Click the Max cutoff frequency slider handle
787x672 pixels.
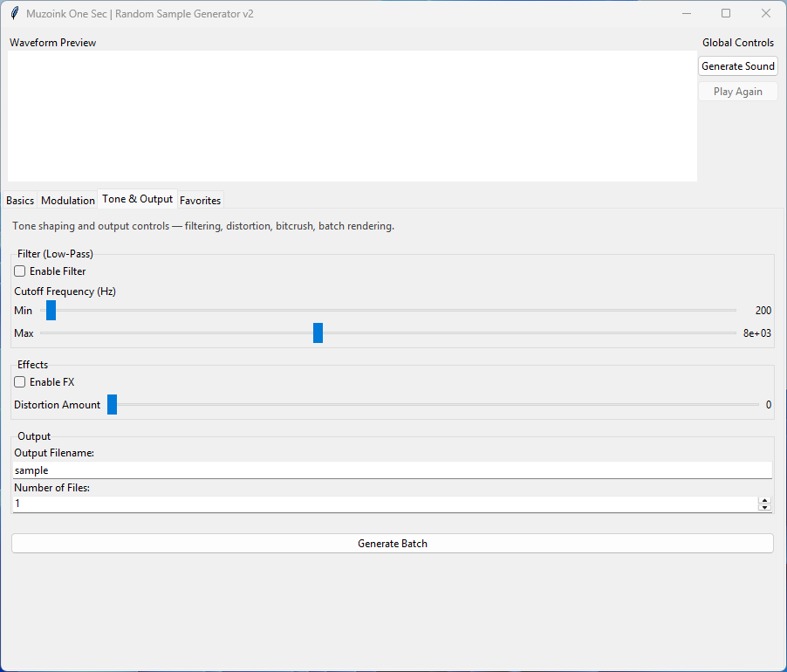point(318,333)
